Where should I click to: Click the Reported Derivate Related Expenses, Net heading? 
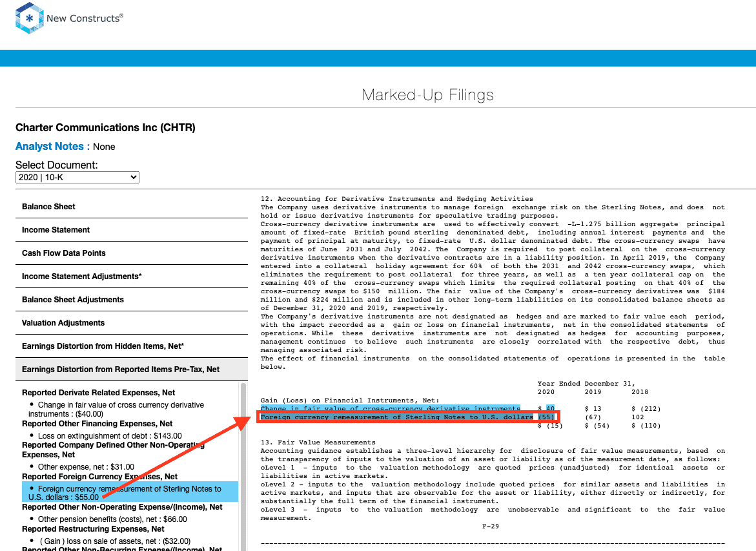[98, 392]
